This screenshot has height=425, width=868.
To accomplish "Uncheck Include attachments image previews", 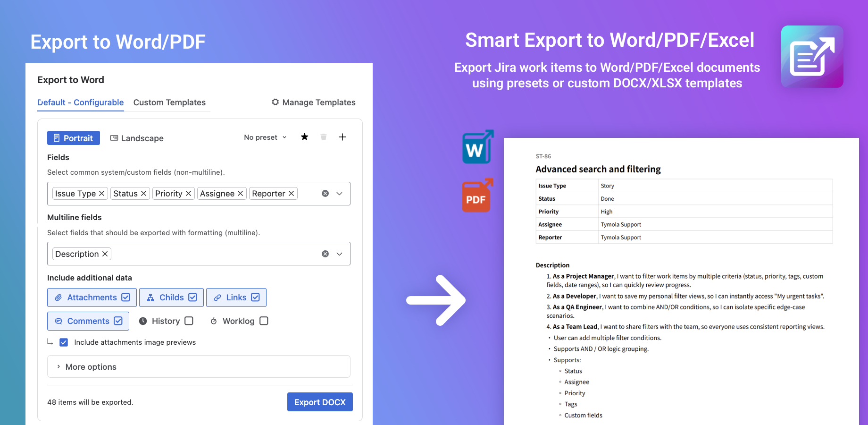I will click(x=64, y=342).
